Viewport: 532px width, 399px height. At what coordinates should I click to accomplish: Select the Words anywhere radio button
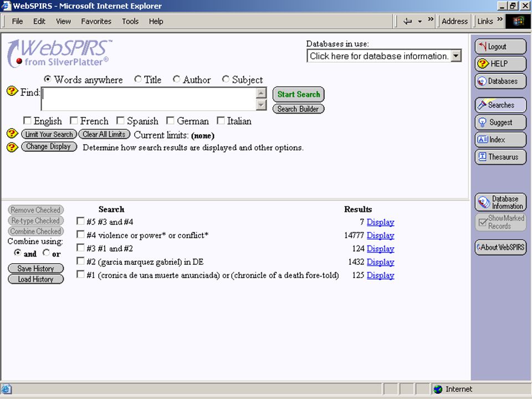(x=48, y=79)
